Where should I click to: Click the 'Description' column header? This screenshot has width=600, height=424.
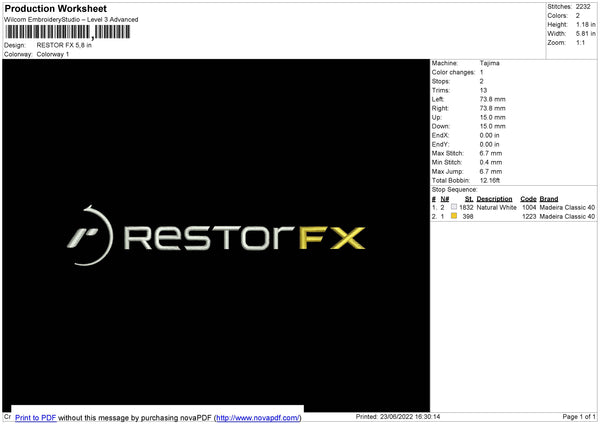pos(494,199)
